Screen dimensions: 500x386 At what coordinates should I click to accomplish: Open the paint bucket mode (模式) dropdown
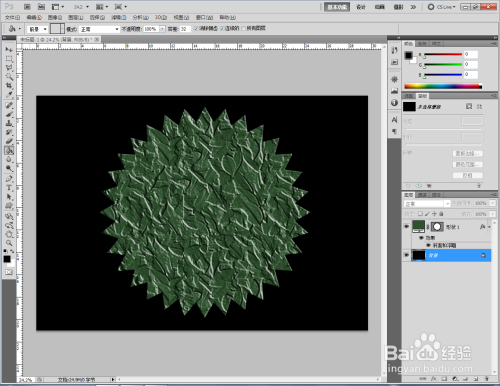99,29
